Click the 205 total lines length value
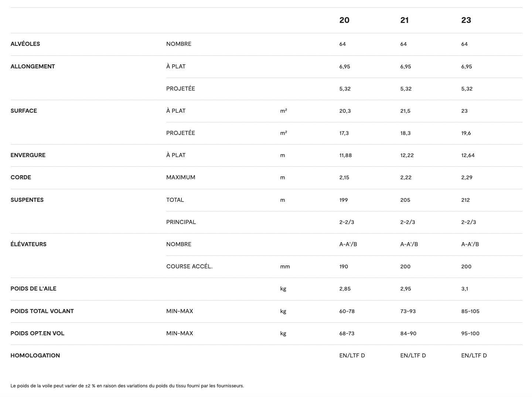This screenshot has height=397, width=532. pos(405,200)
